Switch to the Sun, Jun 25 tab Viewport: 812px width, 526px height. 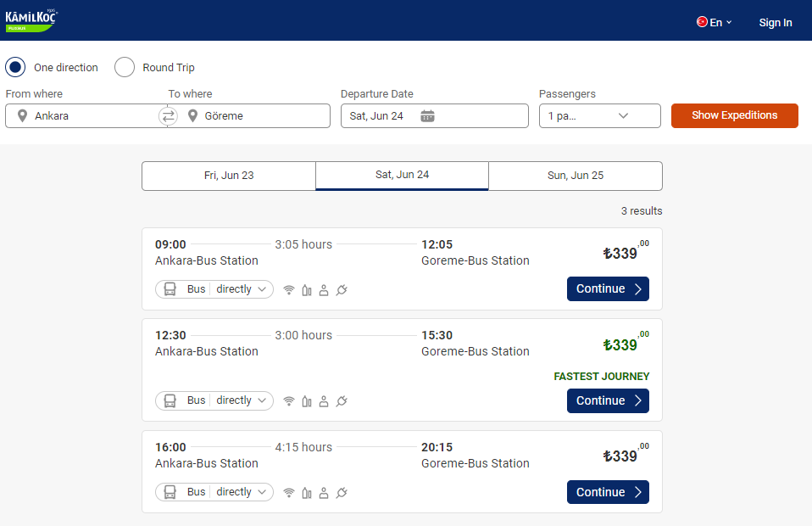(x=576, y=176)
